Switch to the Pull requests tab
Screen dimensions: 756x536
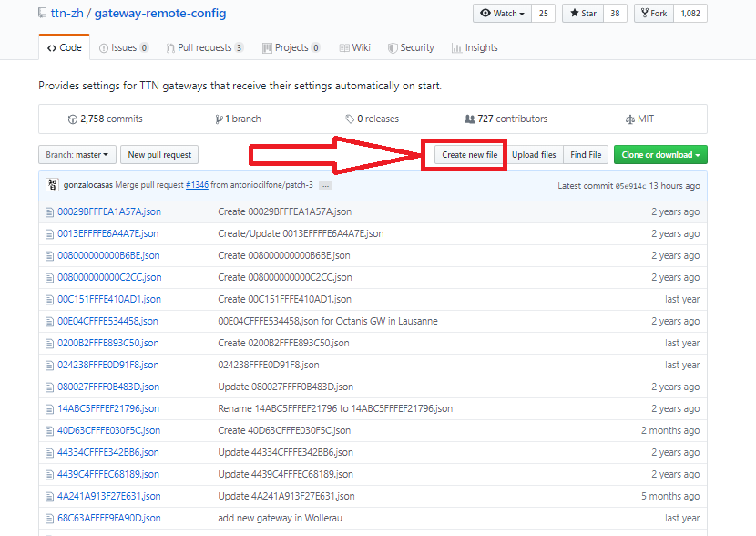204,47
